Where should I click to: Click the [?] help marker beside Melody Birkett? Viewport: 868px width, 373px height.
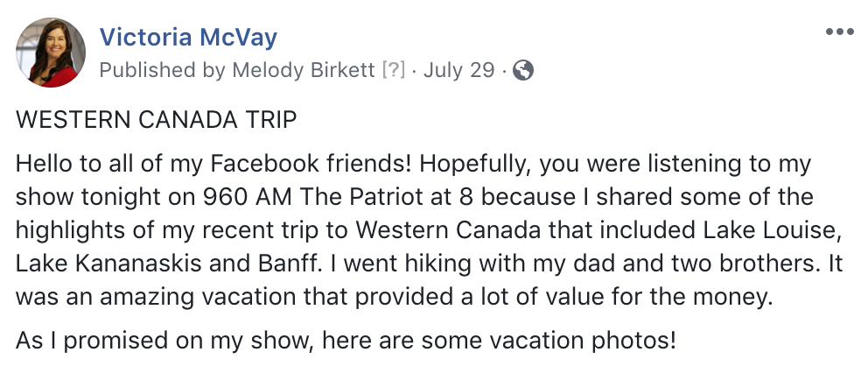pyautogui.click(x=394, y=70)
